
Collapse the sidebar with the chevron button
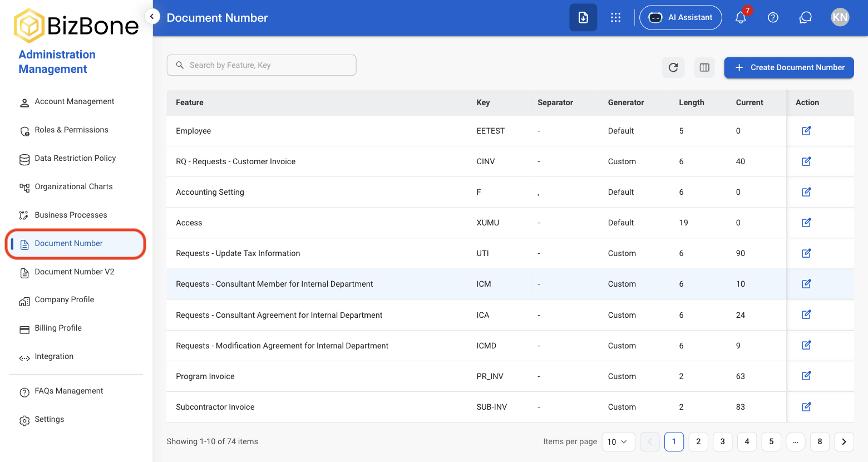152,17
